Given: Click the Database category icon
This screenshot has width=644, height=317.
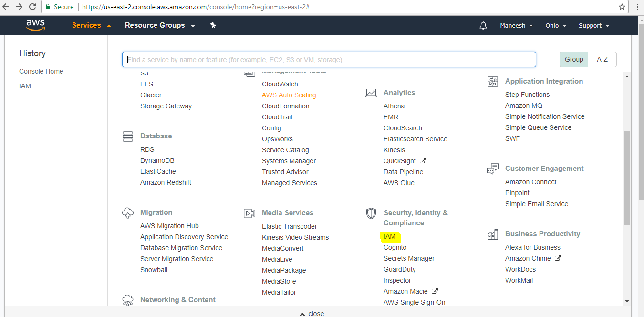Looking at the screenshot, I should pos(128,137).
